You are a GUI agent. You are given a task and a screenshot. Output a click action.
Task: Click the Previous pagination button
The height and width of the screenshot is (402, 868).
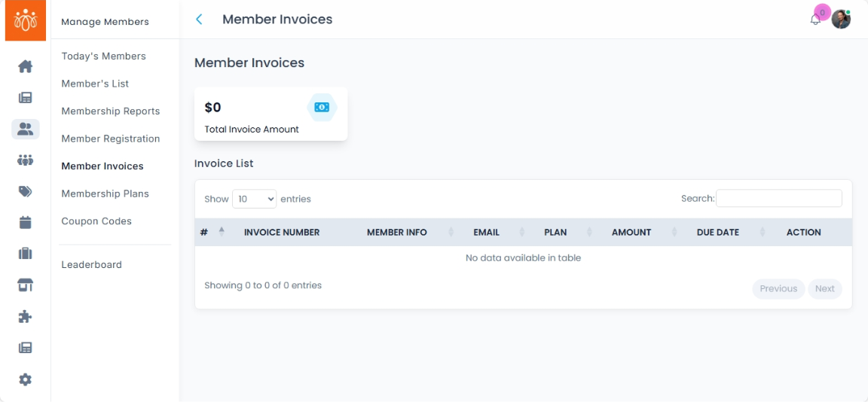(778, 289)
